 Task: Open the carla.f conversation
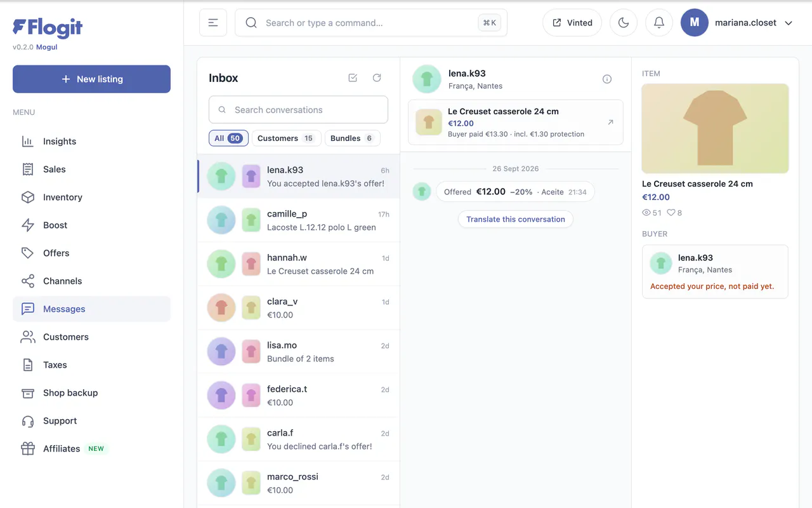coord(299,439)
